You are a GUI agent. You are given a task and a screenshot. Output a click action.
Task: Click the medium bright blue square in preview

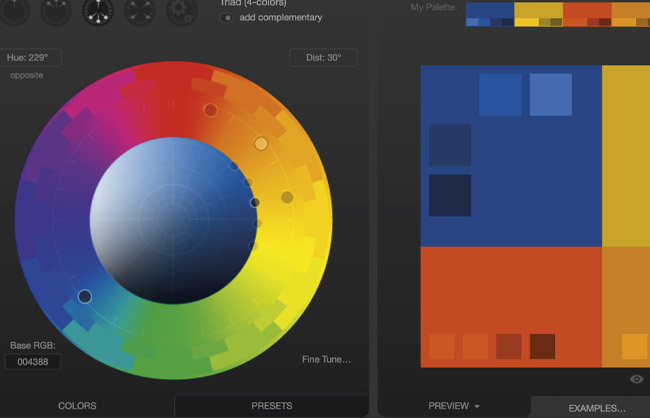click(500, 95)
